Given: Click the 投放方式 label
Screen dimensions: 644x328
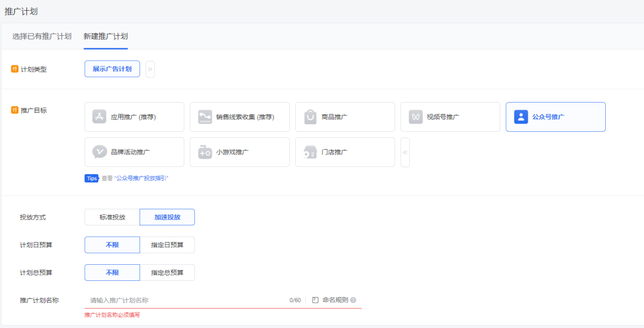Looking at the screenshot, I should (x=33, y=217).
